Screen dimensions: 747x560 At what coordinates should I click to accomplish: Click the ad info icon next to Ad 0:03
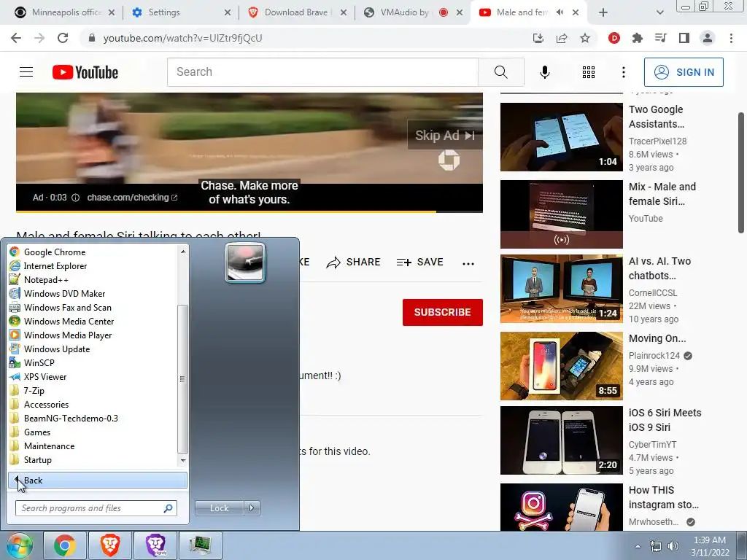point(75,198)
